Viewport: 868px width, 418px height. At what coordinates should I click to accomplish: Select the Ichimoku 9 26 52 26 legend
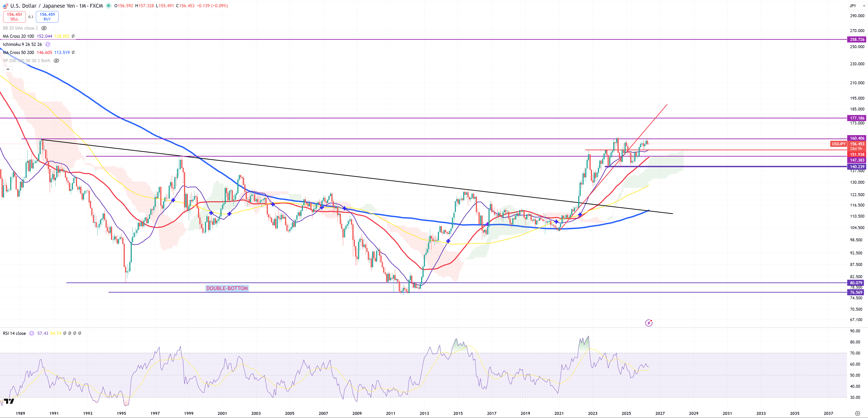[23, 45]
